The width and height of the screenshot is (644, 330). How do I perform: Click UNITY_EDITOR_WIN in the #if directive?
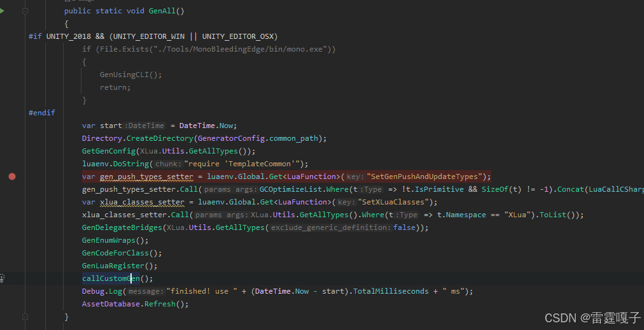[x=149, y=36]
